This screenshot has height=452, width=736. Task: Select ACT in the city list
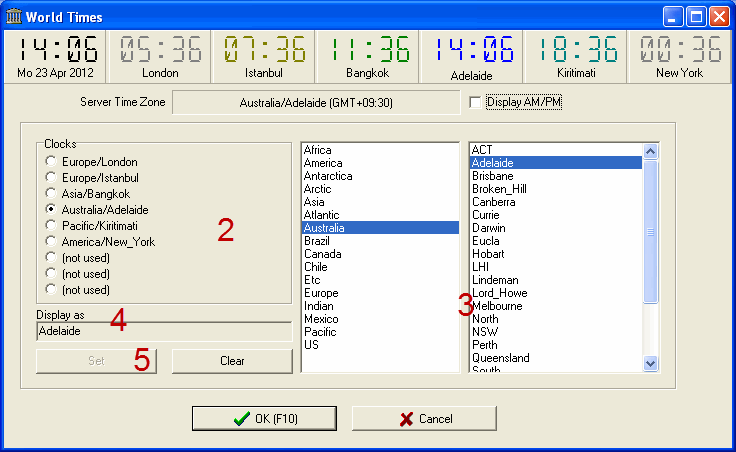pyautogui.click(x=556, y=150)
